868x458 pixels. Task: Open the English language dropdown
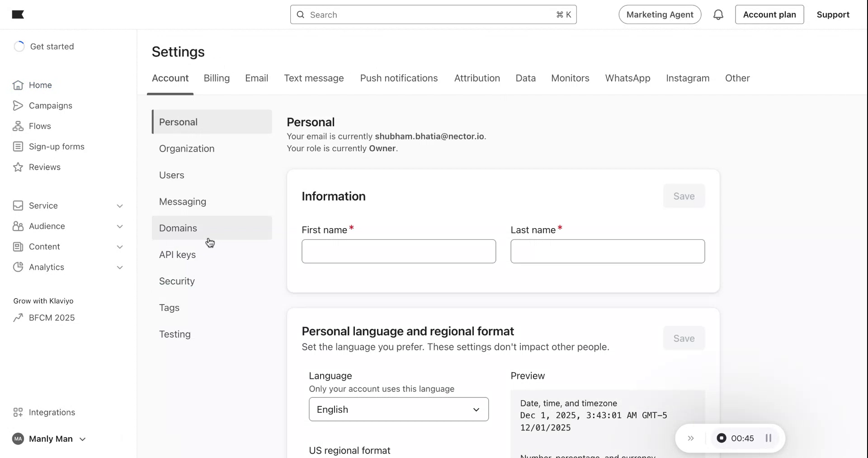(398, 410)
